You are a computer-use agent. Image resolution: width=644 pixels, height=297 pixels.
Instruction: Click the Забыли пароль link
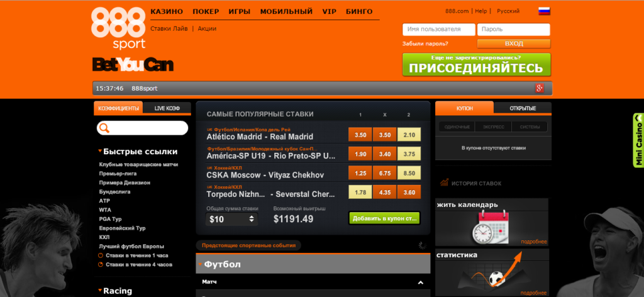point(425,43)
